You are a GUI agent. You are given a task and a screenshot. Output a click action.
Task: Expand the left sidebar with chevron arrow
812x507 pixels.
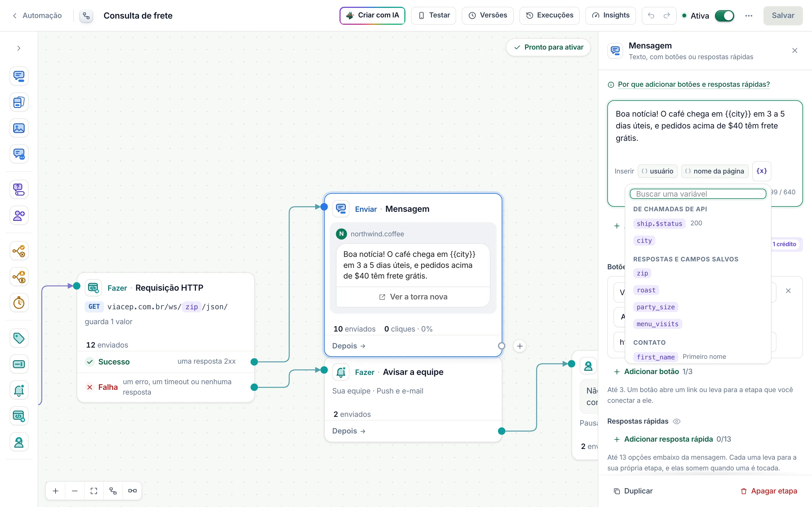point(19,48)
